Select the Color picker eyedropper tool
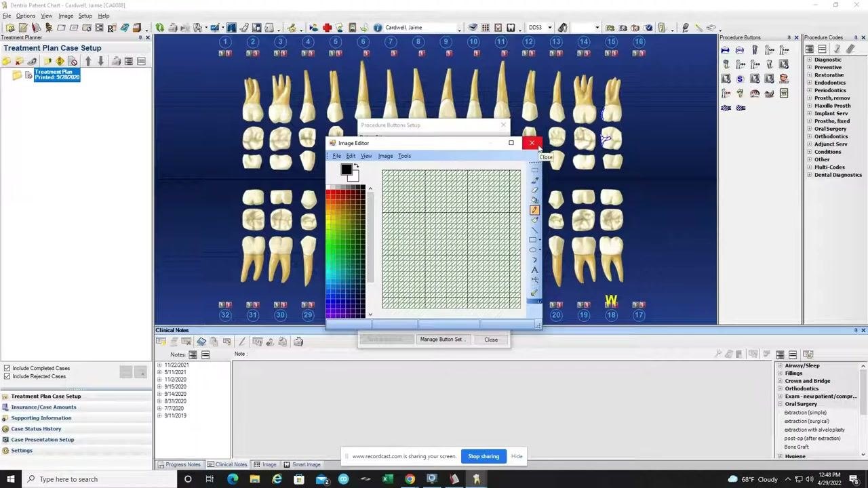 point(534,180)
